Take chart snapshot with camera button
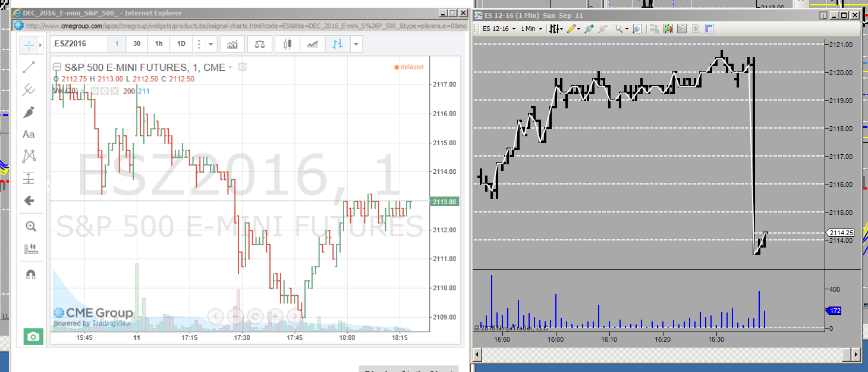868x372 pixels. click(x=33, y=337)
